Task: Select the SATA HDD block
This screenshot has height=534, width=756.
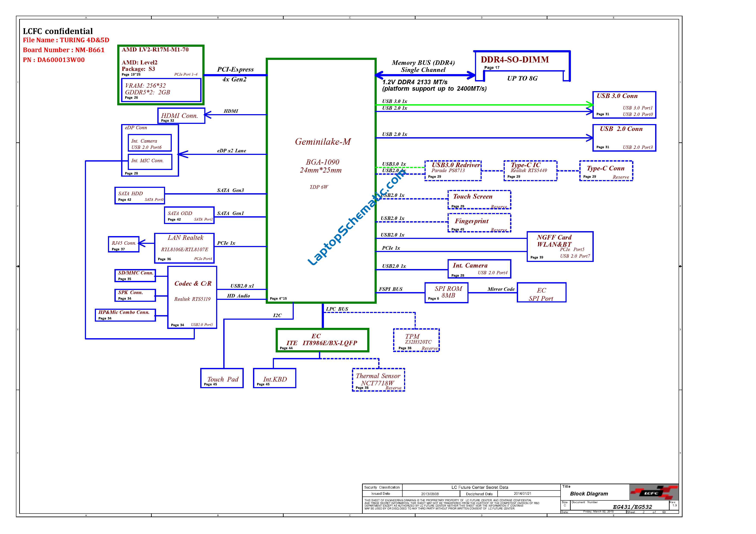Action: (140, 196)
